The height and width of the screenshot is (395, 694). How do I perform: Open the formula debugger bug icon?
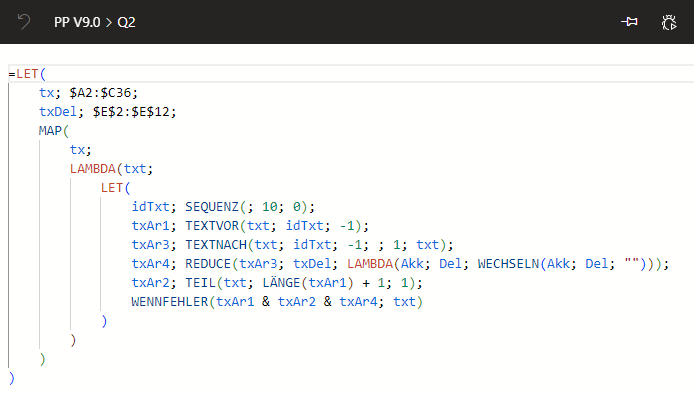tap(669, 22)
